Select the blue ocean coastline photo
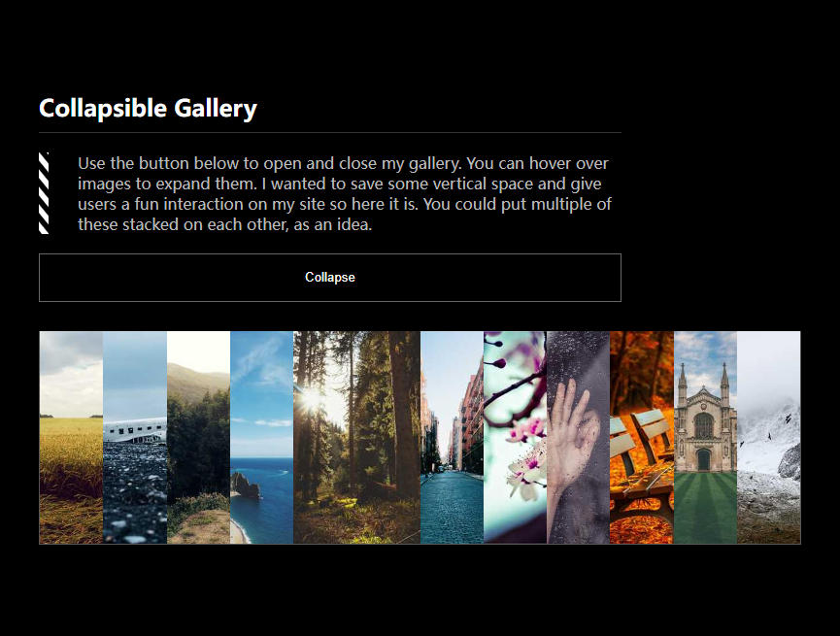 tap(262, 437)
